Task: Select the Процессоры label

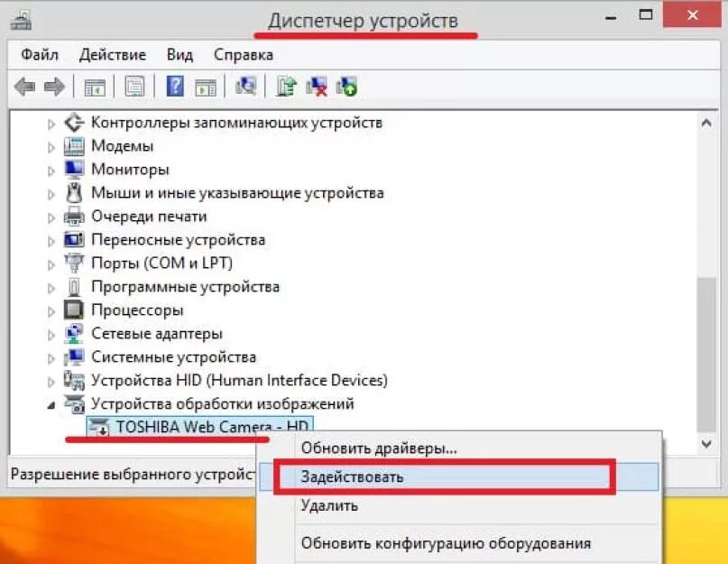Action: (137, 310)
